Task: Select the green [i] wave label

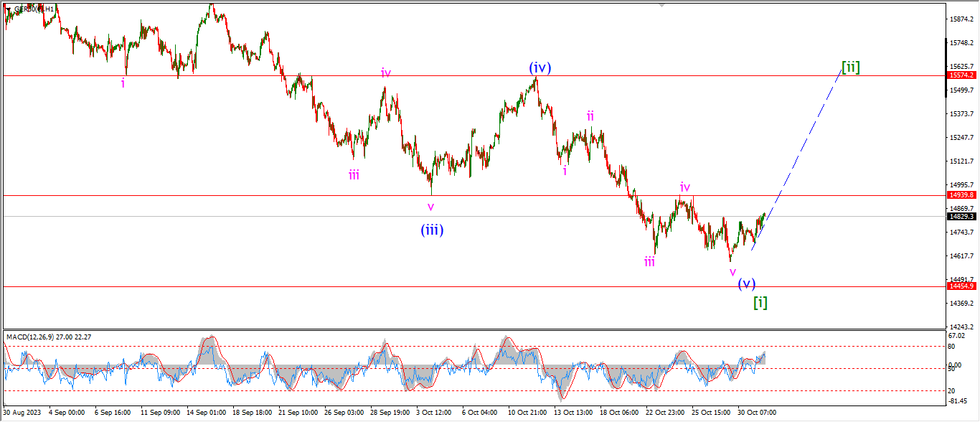Action: click(760, 302)
